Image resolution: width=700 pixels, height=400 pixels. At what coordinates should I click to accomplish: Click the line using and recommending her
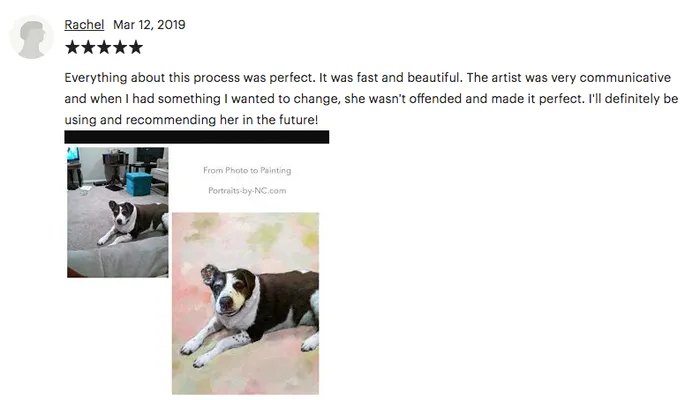point(191,120)
